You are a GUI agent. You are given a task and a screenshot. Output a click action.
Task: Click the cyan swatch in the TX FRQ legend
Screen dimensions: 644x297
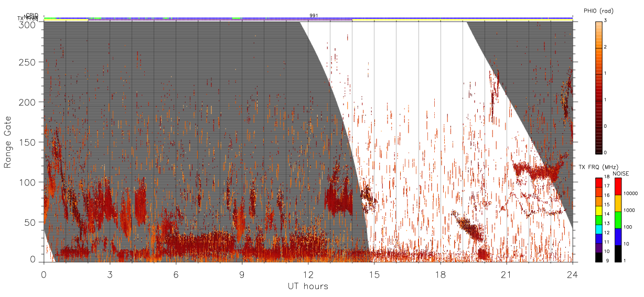click(x=599, y=230)
